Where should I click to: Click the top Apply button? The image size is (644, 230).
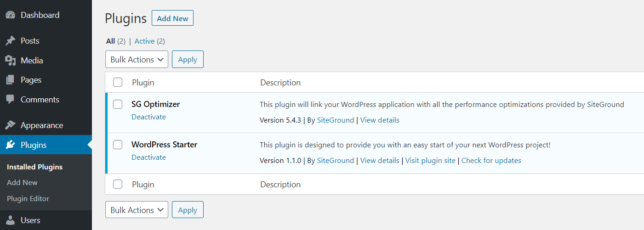coord(188,60)
